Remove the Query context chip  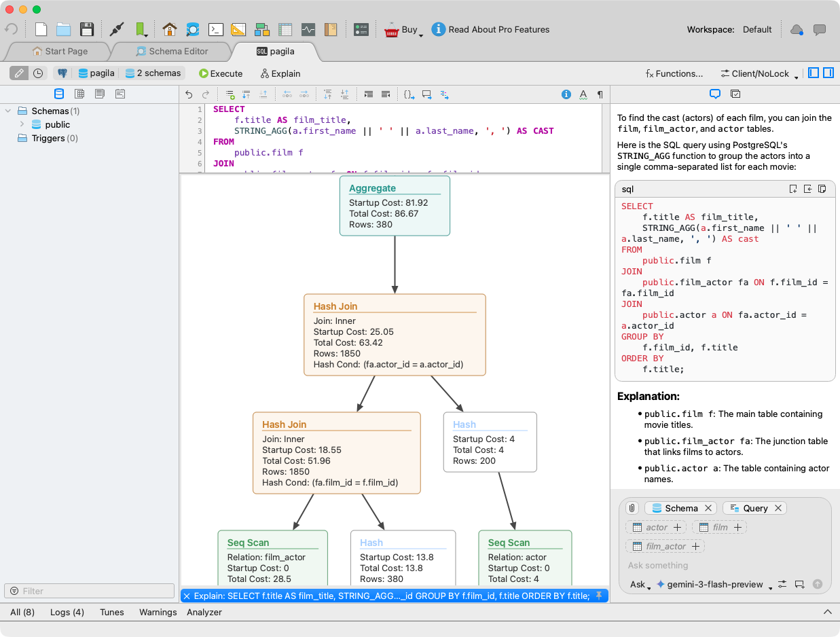coord(778,508)
